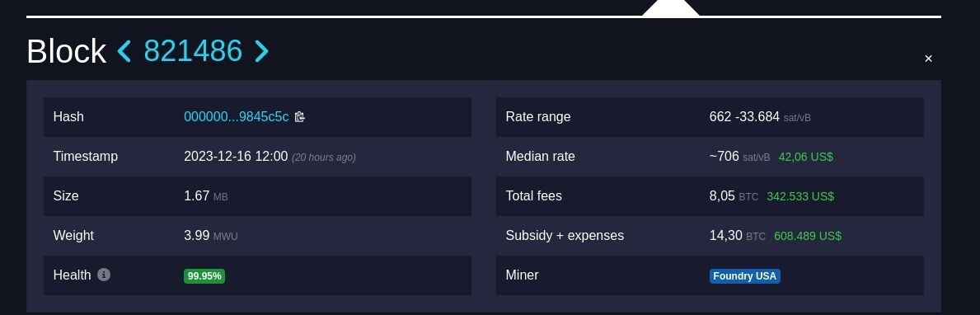
Task: Select the Foundry USA miner badge
Action: coord(744,276)
